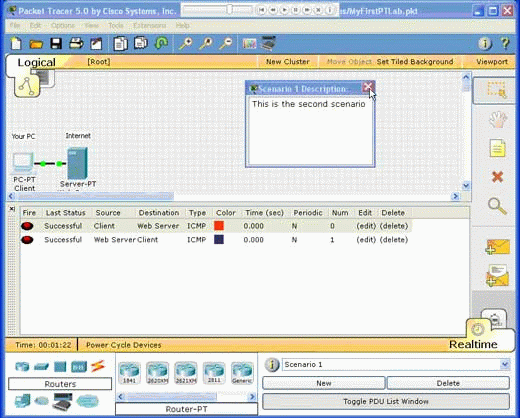Click inside the scenario description text field
The image size is (520, 418).
pos(310,131)
